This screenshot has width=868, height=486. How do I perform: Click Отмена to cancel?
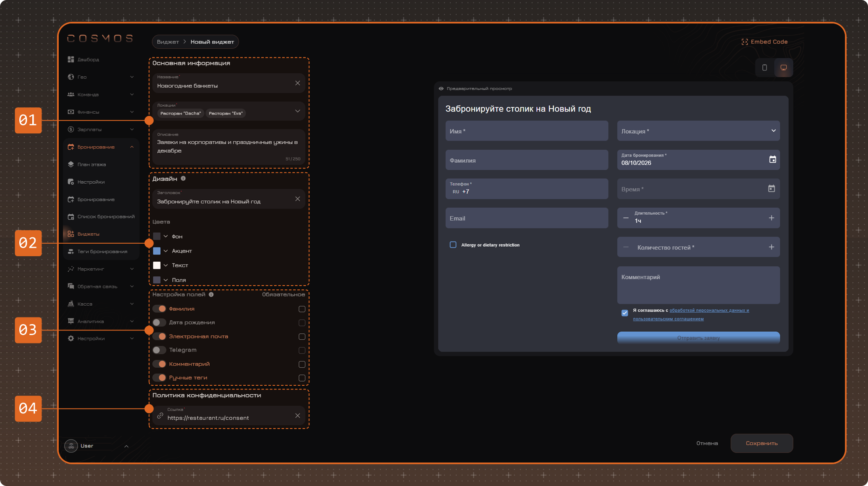[707, 443]
